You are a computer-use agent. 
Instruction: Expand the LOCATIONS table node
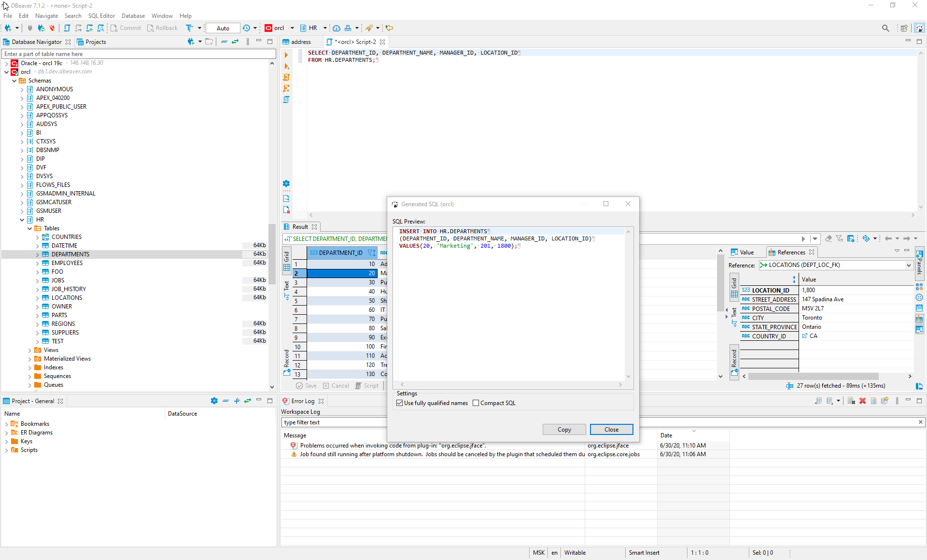coord(38,297)
